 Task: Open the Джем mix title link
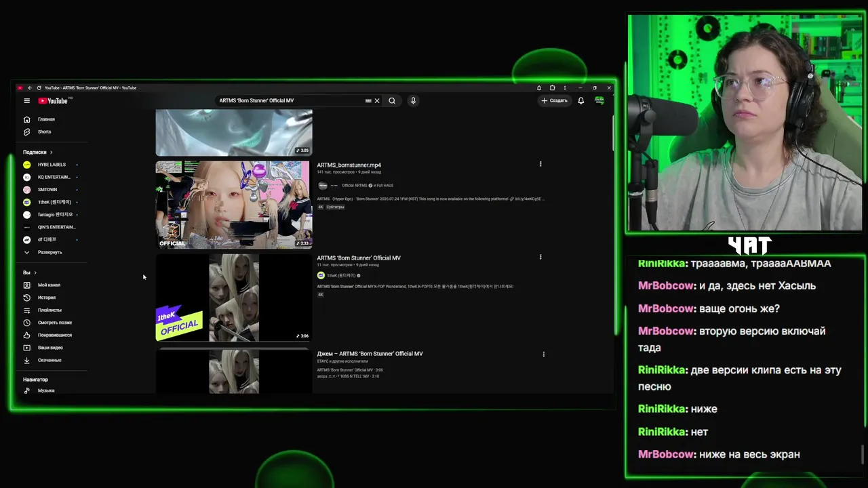[370, 354]
